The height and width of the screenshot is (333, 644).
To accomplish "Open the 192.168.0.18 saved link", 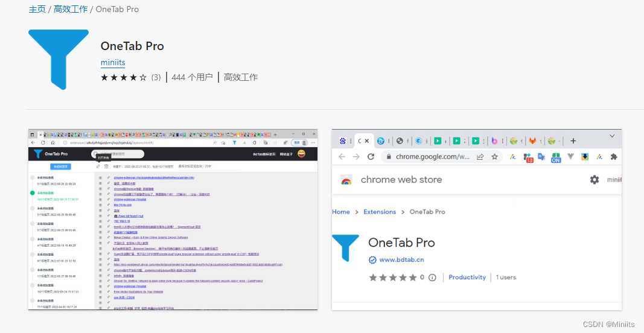I will click(121, 221).
